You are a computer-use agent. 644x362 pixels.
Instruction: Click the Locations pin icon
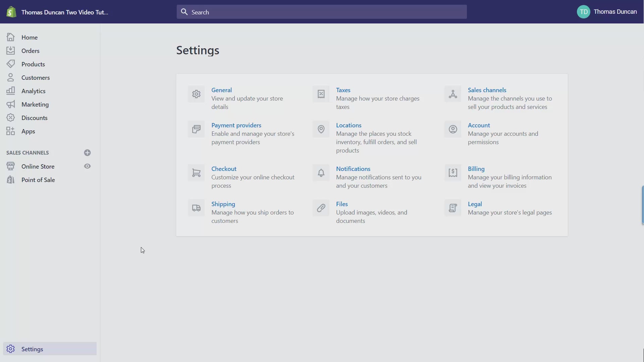321,129
